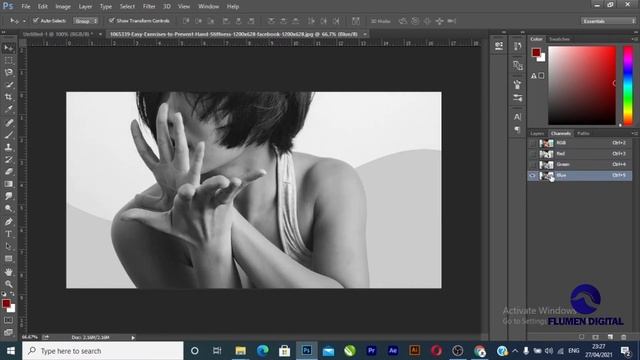Click foreground swatch in Color panel

pyautogui.click(x=536, y=52)
